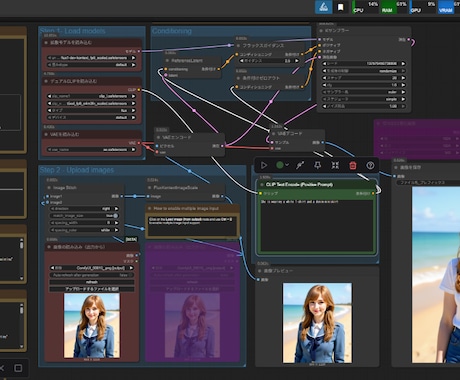Click the positive prompt text area

317,226
